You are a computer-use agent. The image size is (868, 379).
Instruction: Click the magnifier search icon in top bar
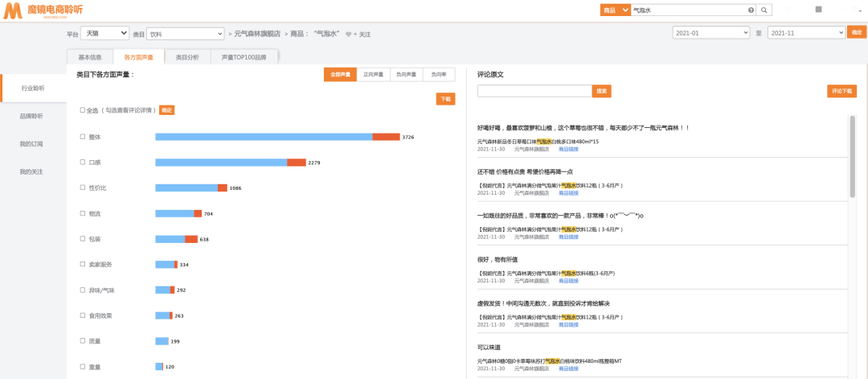pos(764,10)
